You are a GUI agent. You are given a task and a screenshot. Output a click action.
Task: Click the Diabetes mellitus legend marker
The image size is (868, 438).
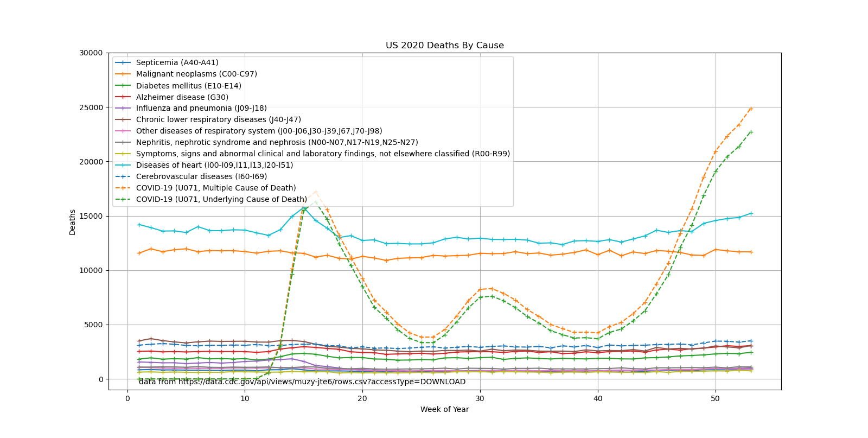tap(123, 86)
